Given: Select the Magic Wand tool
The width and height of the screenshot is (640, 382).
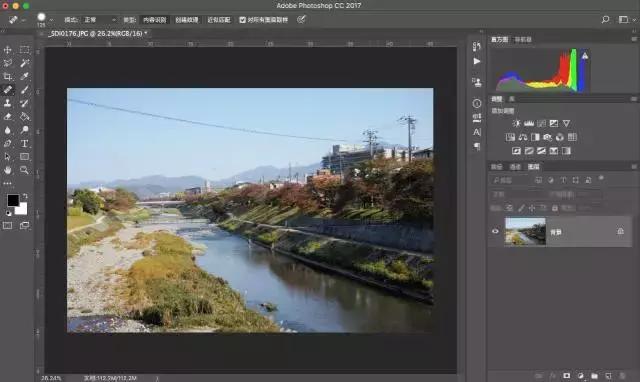Looking at the screenshot, I should tap(24, 63).
